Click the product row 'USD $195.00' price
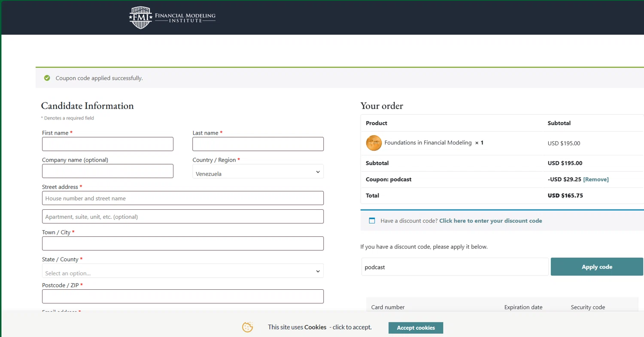The image size is (644, 337). [564, 143]
